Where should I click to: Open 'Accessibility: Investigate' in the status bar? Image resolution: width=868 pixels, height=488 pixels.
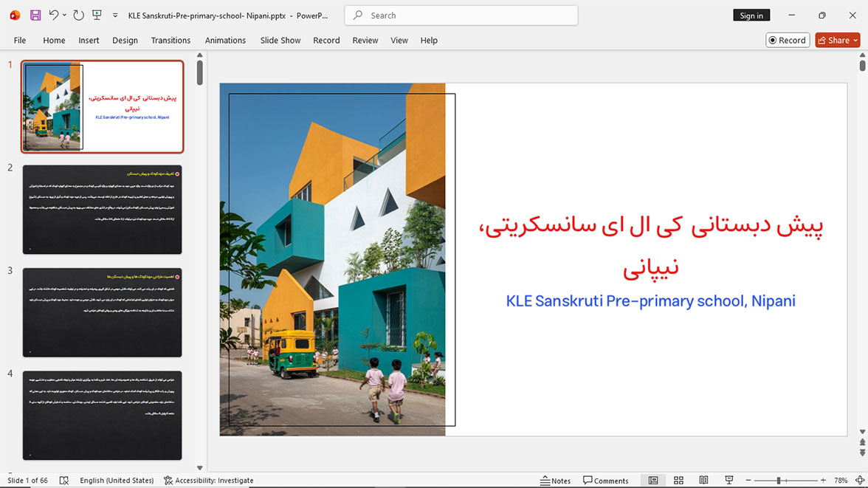click(209, 480)
